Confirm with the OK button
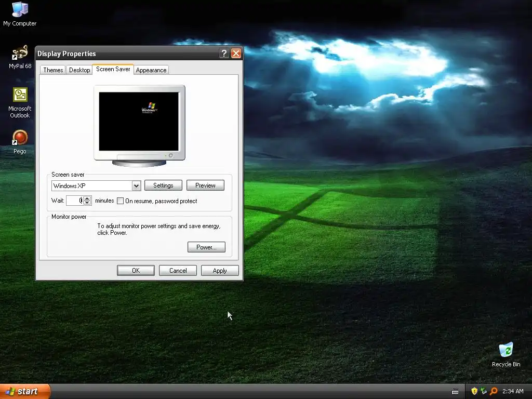Screen dimensions: 532x399 coord(136,270)
